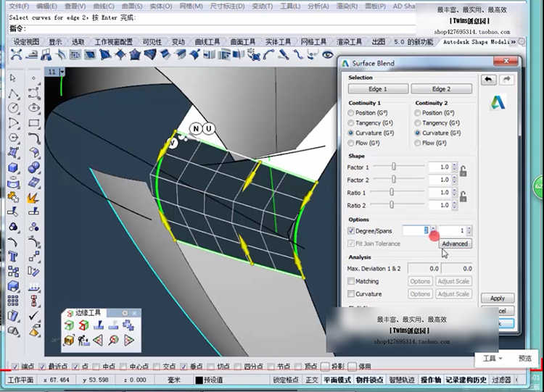This screenshot has width=544, height=392.
Task: Switch to the 曲面工具 toolbar tab
Action: click(242, 42)
